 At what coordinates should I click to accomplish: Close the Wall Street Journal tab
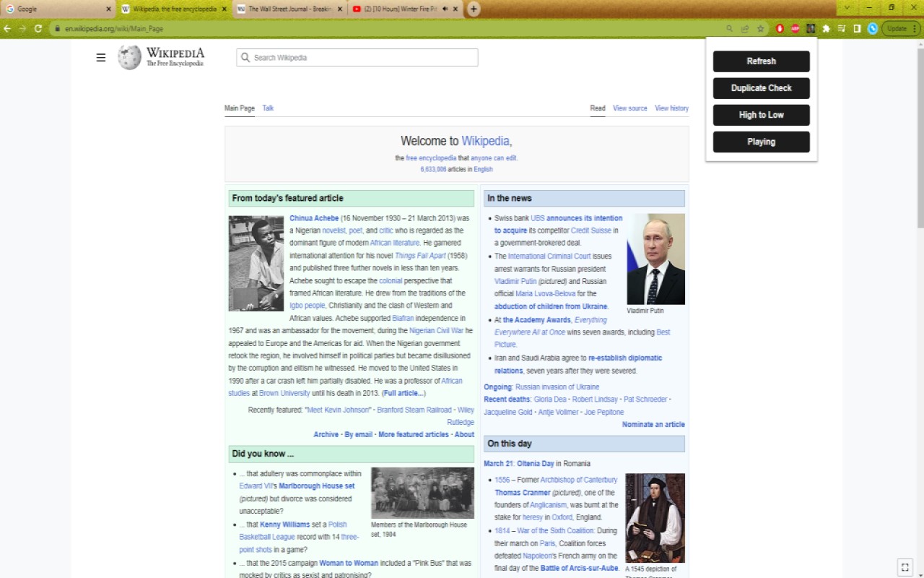click(340, 9)
